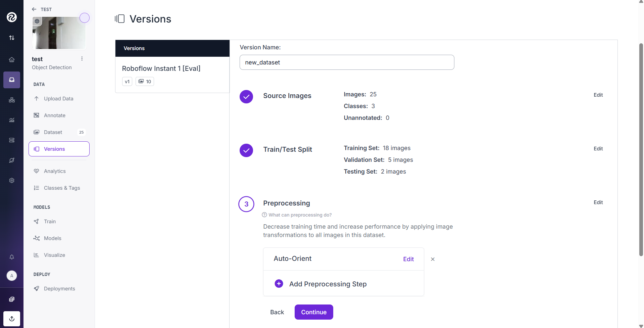Open the Roboflow logo home icon
This screenshot has width=644, height=328.
pos(12,17)
